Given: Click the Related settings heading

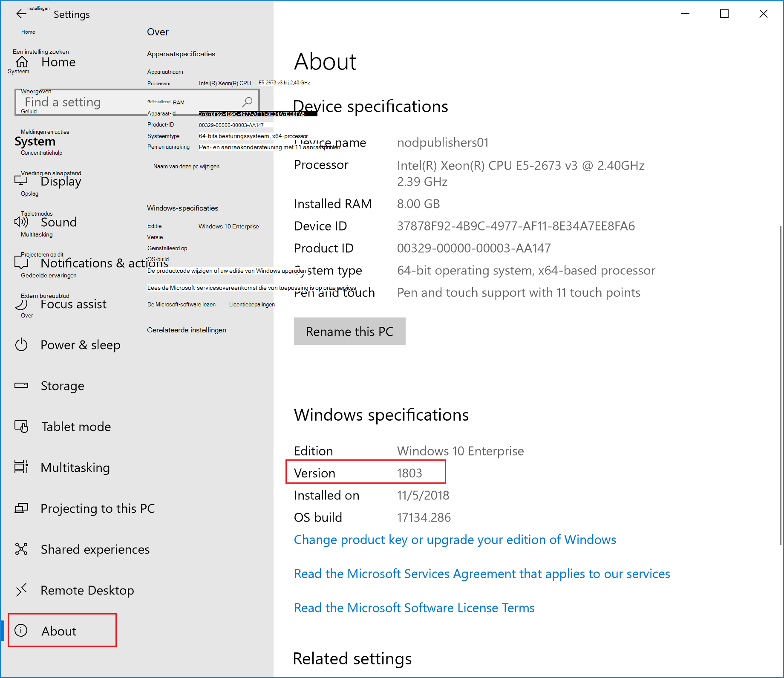Looking at the screenshot, I should (352, 659).
